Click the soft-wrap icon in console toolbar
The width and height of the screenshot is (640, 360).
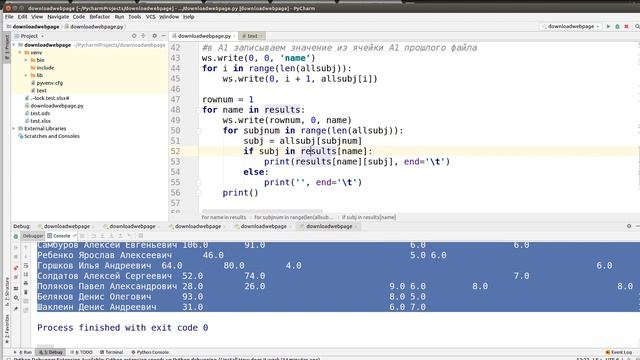click(x=26, y=265)
